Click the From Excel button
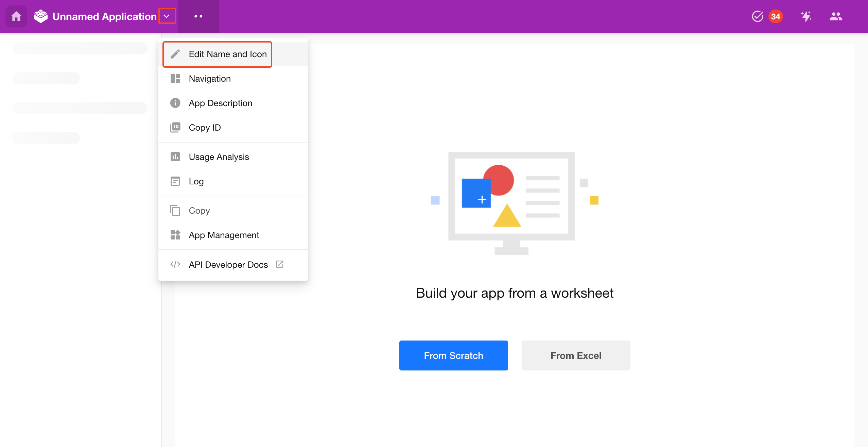 576,355
